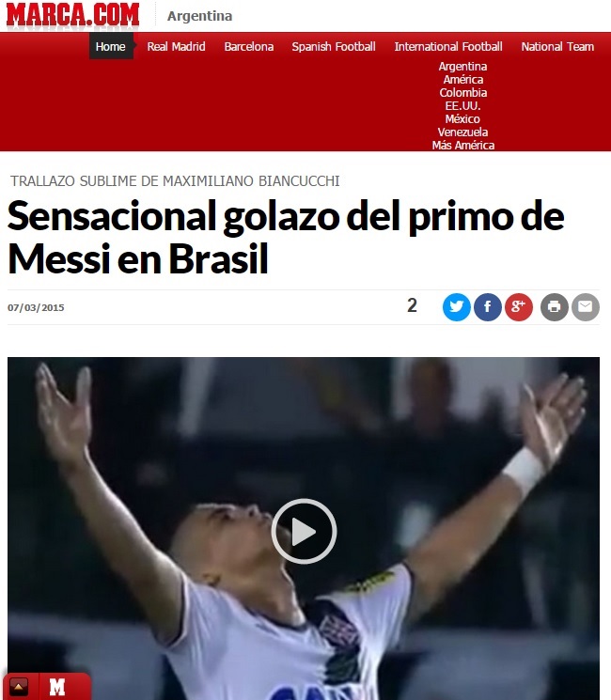This screenshot has height=700, width=611.
Task: Click the red M logo at bottom
Action: click(57, 687)
